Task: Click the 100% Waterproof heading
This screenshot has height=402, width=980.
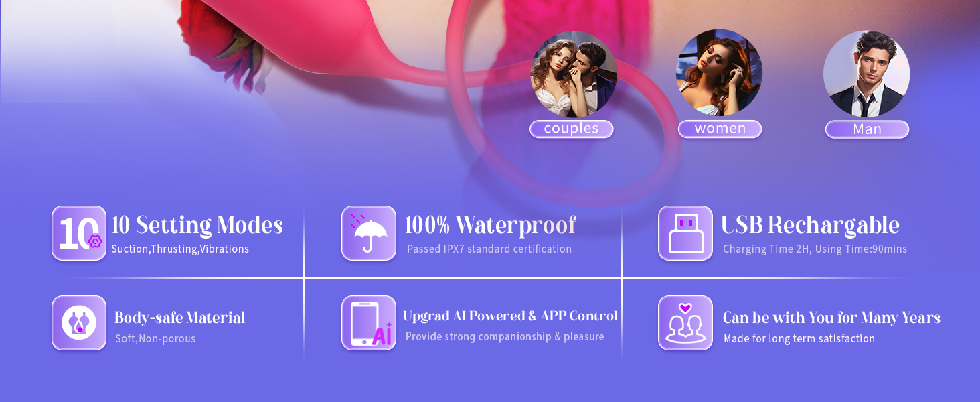Action: [491, 225]
